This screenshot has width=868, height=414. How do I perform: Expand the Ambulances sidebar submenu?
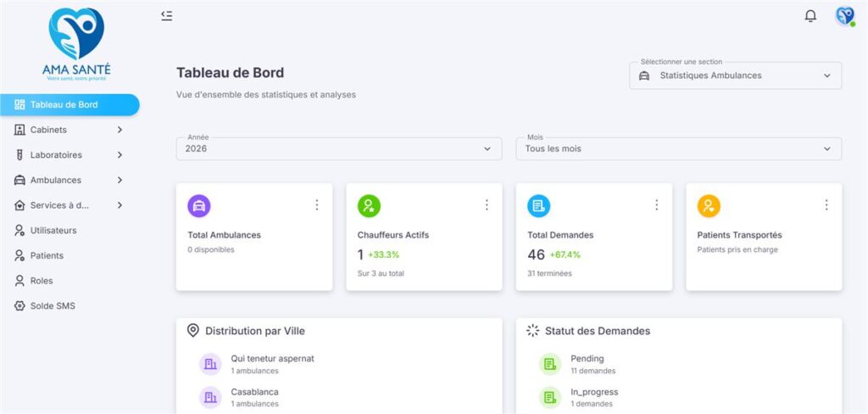[x=70, y=180]
